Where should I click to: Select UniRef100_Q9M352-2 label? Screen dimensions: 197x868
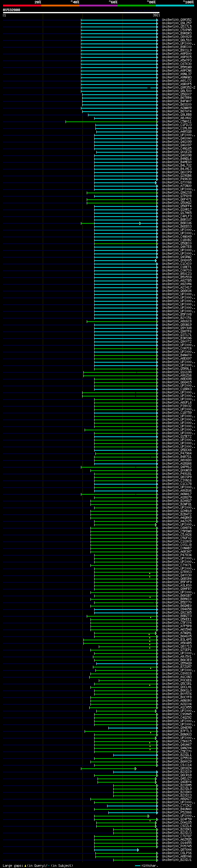coord(179,88)
